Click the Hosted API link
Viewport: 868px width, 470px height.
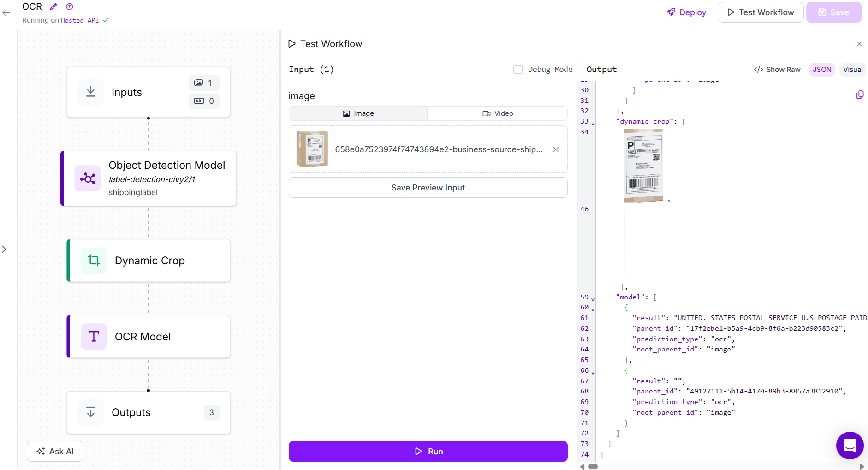[80, 20]
